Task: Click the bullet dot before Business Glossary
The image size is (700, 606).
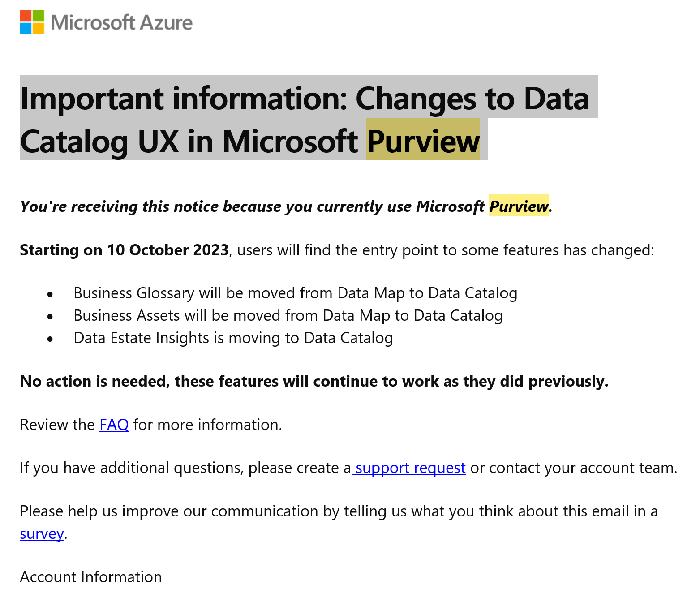Action: tap(50, 294)
